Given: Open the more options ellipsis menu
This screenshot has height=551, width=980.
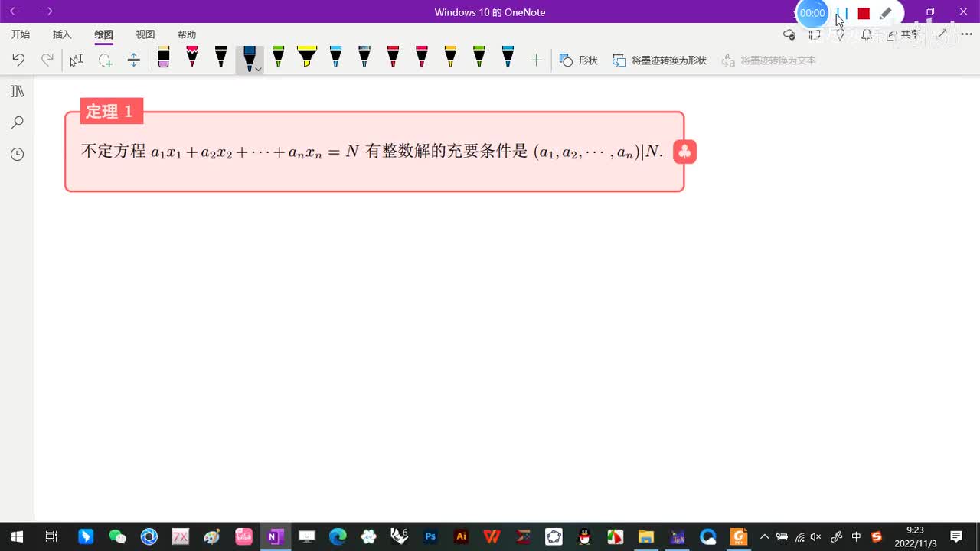Looking at the screenshot, I should tap(967, 34).
